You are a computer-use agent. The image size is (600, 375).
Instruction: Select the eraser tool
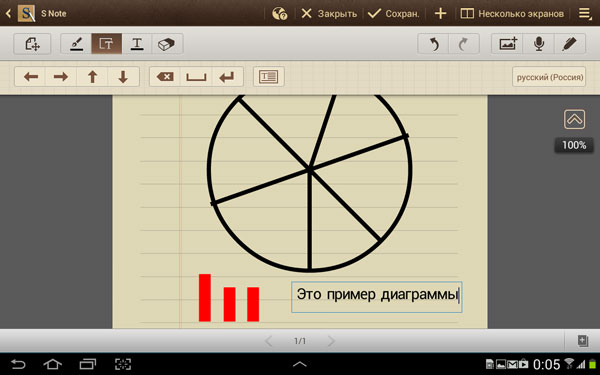coord(167,44)
